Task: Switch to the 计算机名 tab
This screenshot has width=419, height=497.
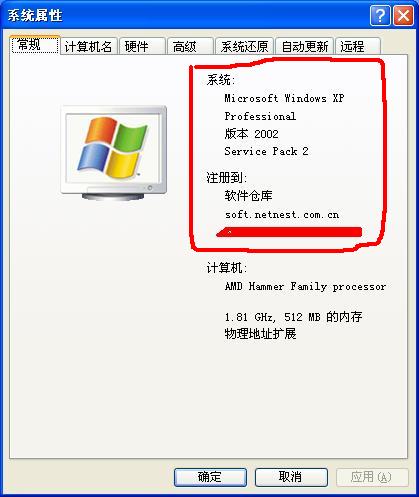Action: pos(88,46)
